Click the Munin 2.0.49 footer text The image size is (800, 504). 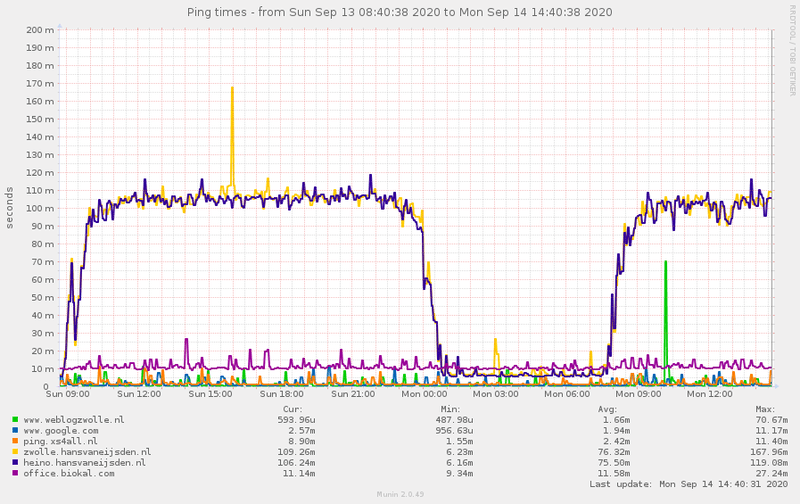click(400, 494)
